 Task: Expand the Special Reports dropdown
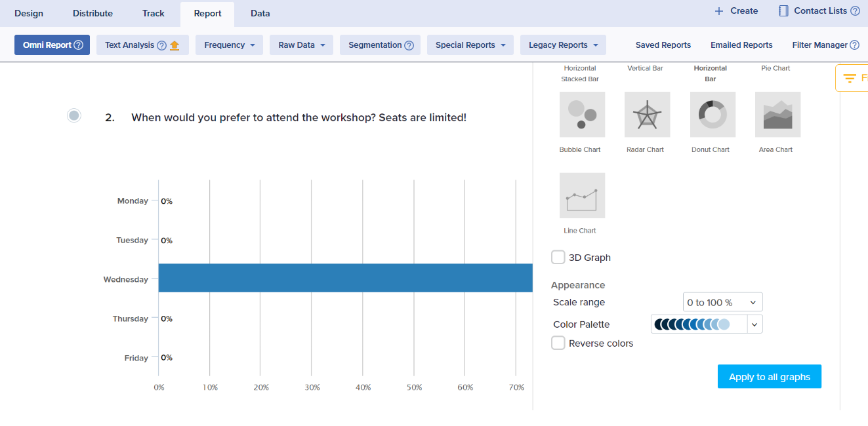tap(470, 45)
